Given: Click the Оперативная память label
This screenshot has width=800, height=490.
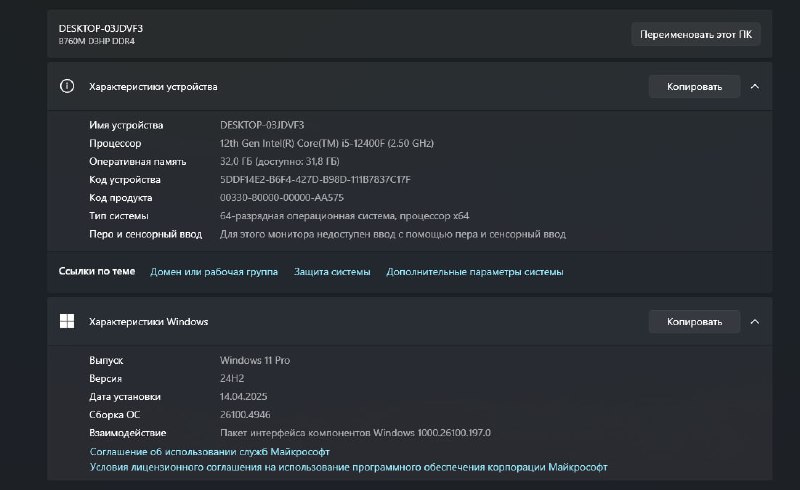Looking at the screenshot, I should (137, 161).
